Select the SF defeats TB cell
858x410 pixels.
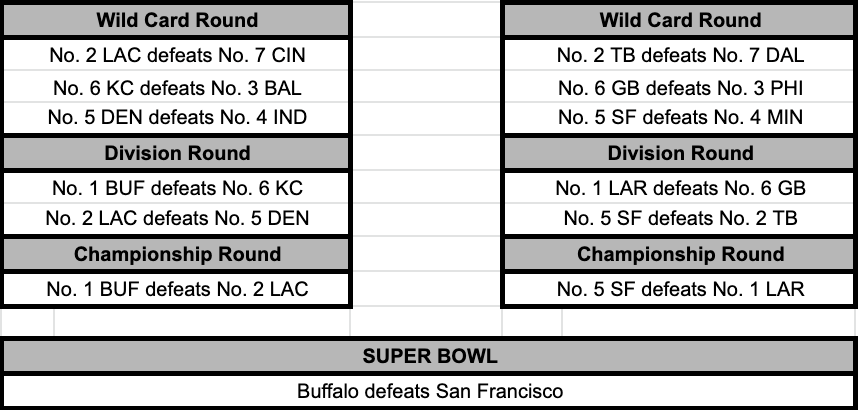[x=680, y=218]
